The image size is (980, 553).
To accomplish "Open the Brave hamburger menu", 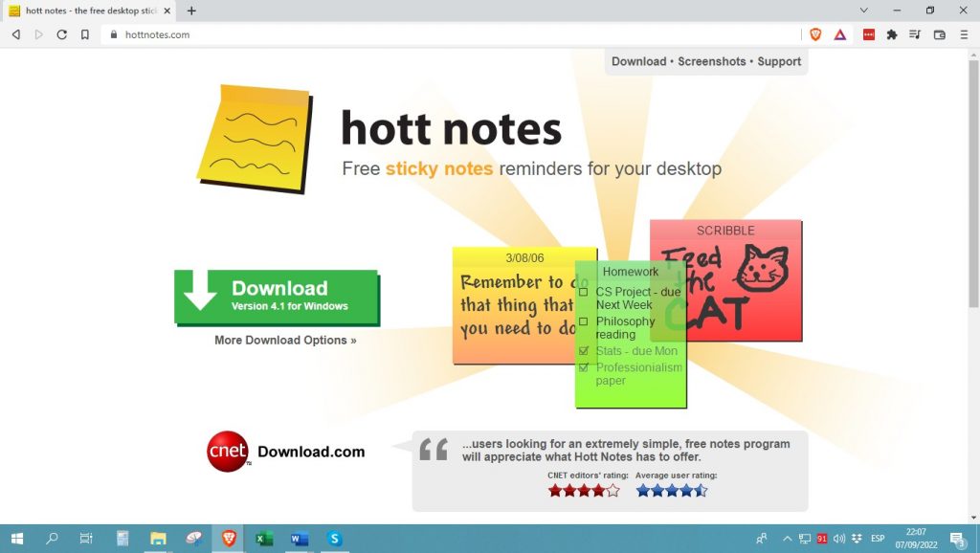I will 965,34.
